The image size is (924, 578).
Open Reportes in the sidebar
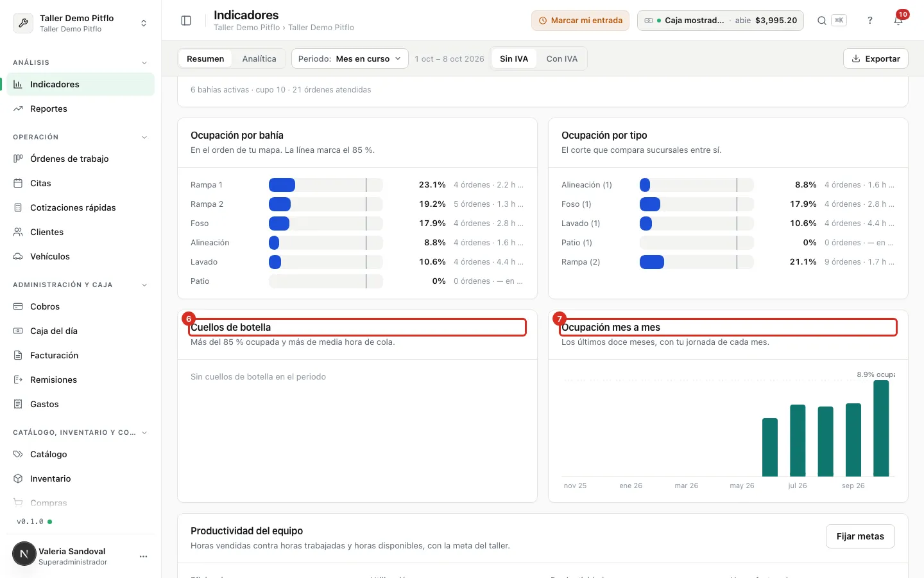(x=80, y=109)
